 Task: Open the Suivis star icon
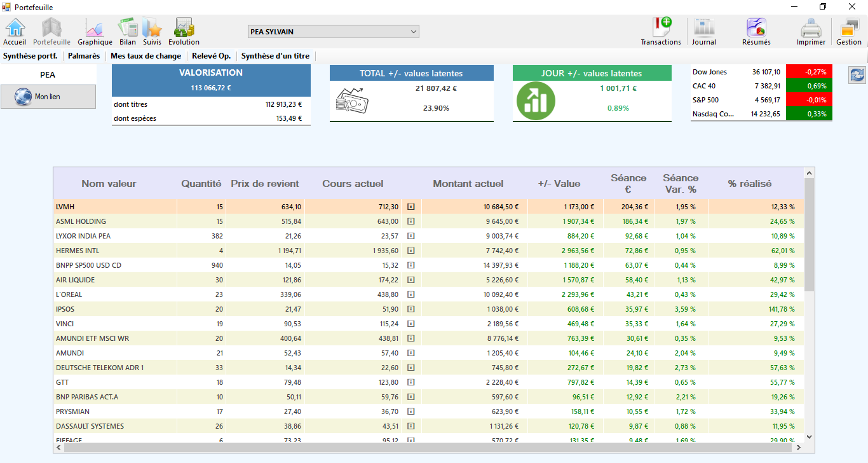[x=152, y=31]
